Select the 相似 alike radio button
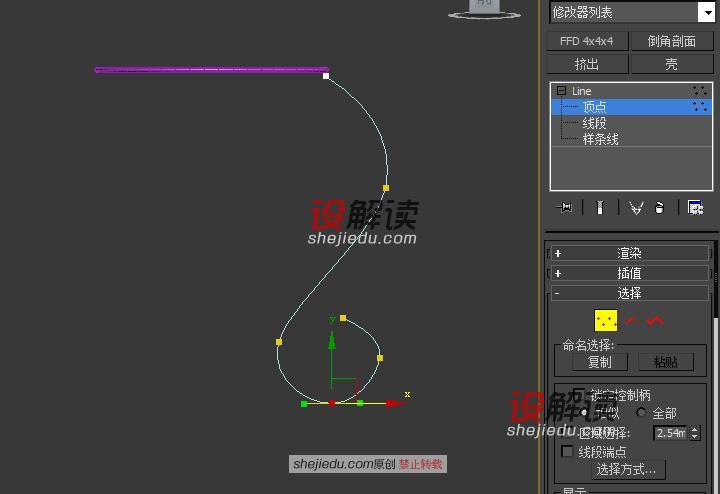 (x=584, y=413)
